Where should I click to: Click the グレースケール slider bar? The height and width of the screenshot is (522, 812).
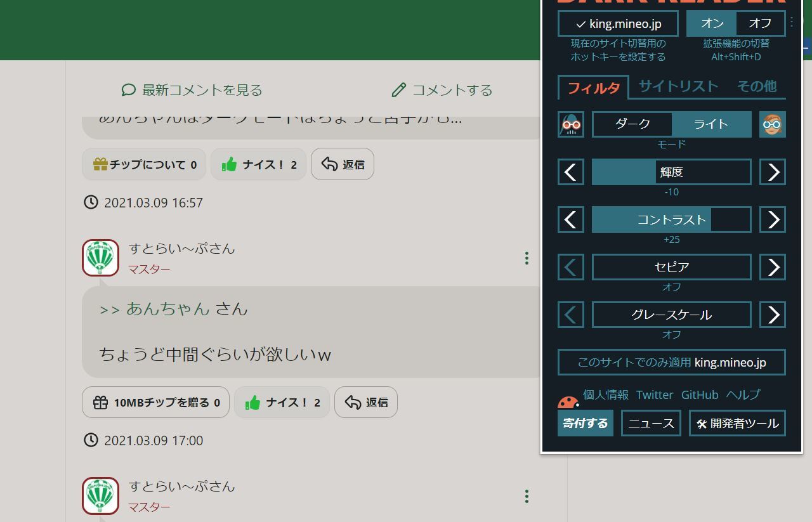[x=672, y=315]
